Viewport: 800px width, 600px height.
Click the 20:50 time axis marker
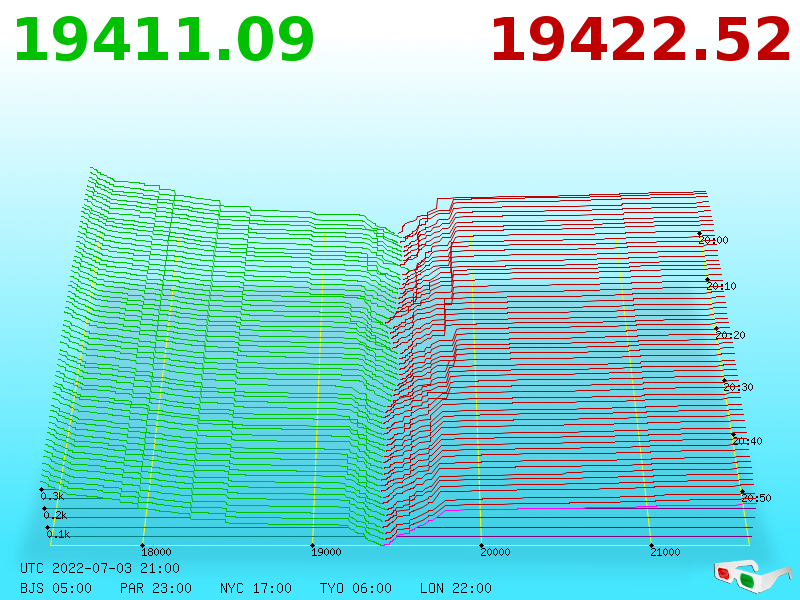click(x=757, y=498)
